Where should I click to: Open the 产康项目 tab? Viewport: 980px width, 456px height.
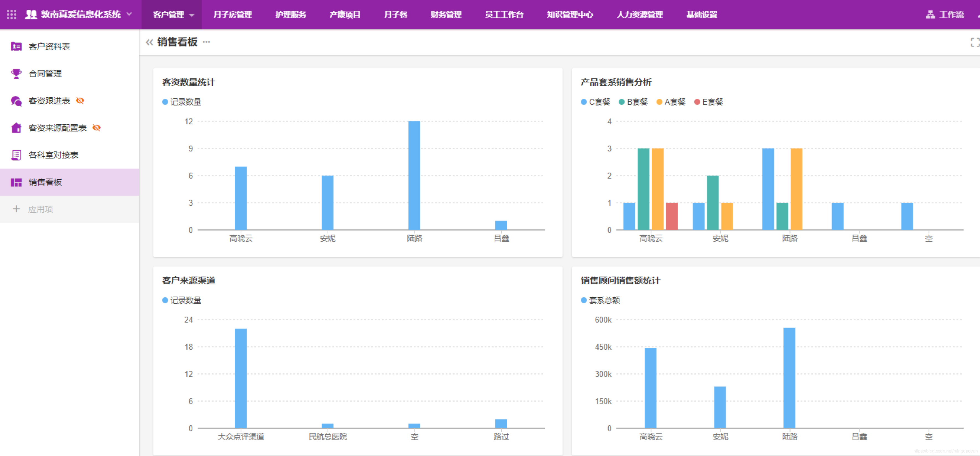coord(345,14)
